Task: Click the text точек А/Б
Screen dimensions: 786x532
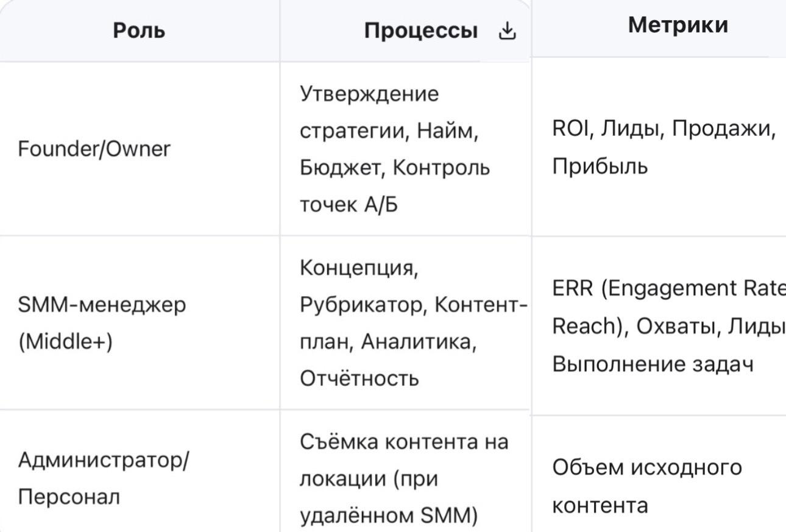Action: pyautogui.click(x=349, y=205)
